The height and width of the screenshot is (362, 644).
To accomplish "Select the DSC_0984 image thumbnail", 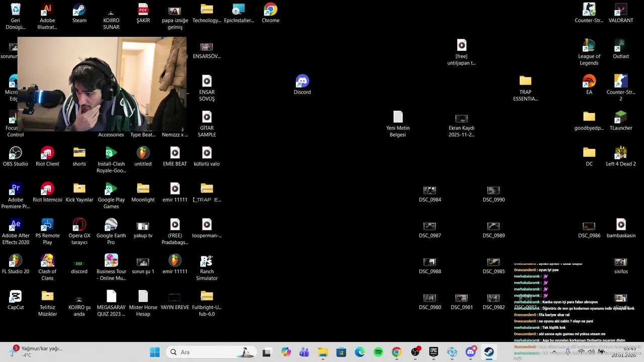I will (430, 194).
